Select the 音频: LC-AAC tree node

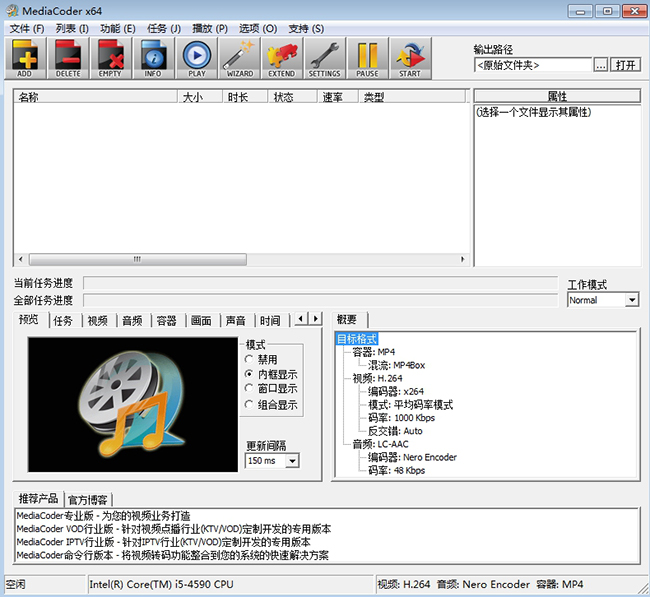(x=380, y=444)
